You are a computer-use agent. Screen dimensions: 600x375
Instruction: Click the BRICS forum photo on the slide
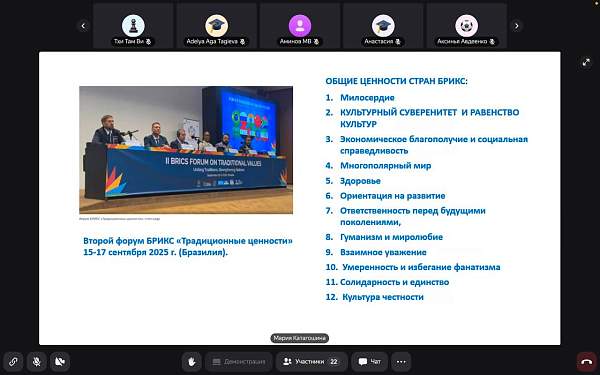coord(186,150)
